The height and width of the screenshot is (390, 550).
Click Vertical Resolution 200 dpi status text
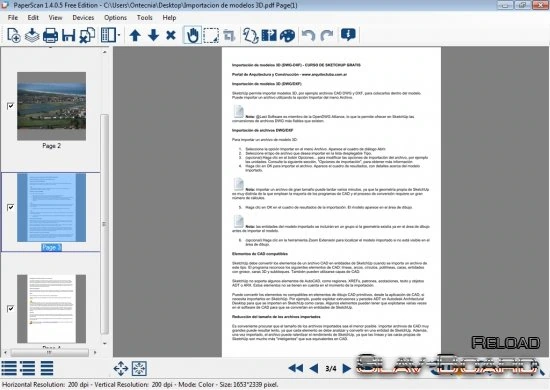[133, 385]
